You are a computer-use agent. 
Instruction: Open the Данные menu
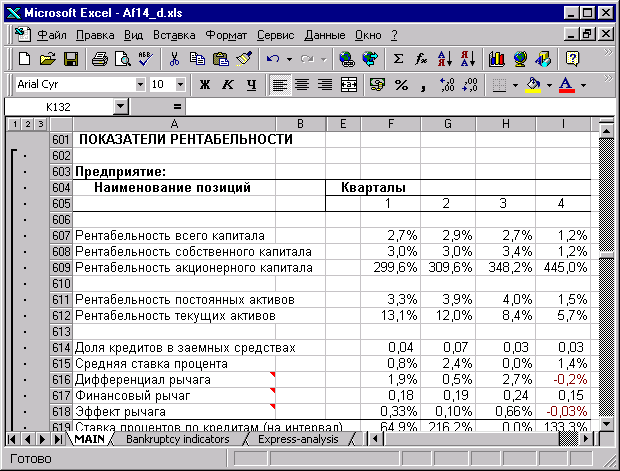[325, 35]
